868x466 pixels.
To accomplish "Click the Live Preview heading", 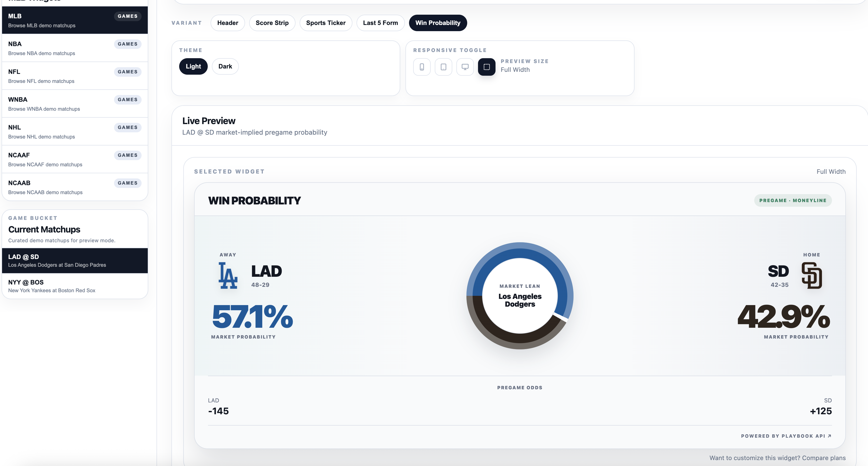I will [x=209, y=121].
